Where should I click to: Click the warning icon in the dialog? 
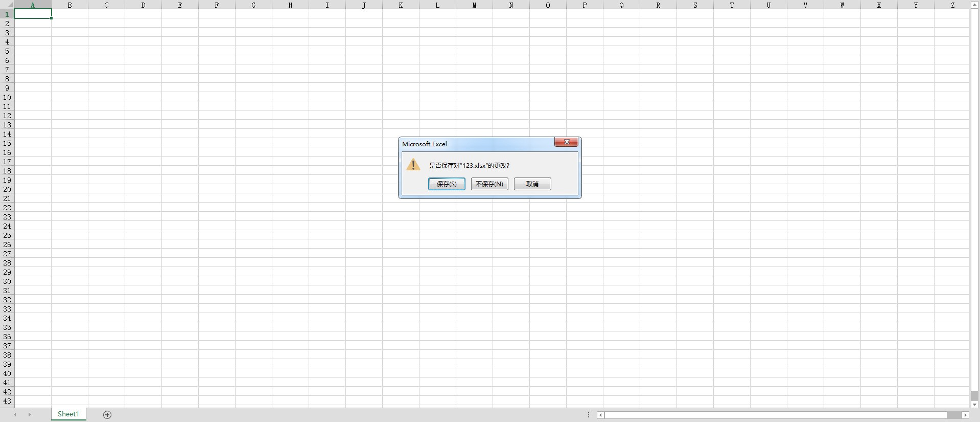click(413, 165)
